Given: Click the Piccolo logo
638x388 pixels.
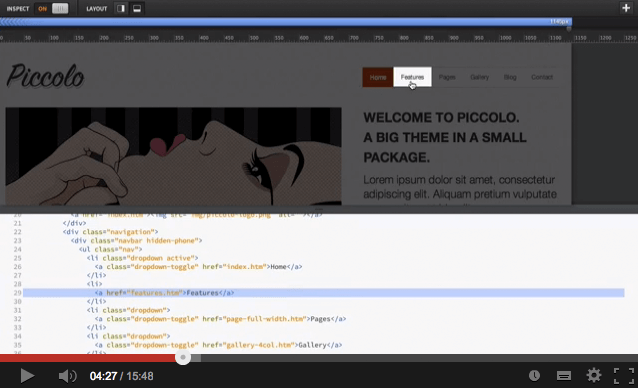Looking at the screenshot, I should click(x=45, y=76).
